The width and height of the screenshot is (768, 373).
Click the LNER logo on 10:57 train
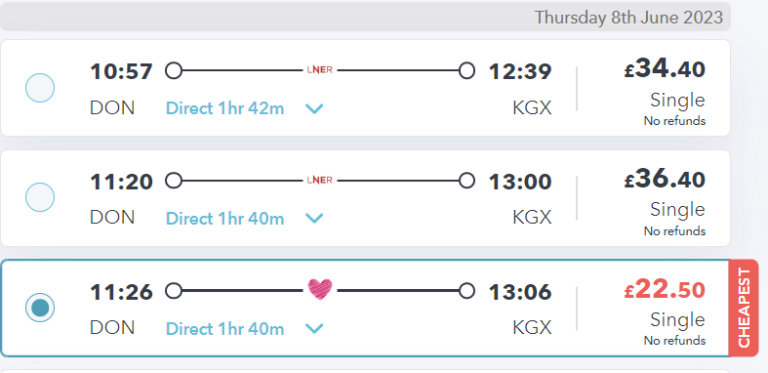[x=320, y=70]
